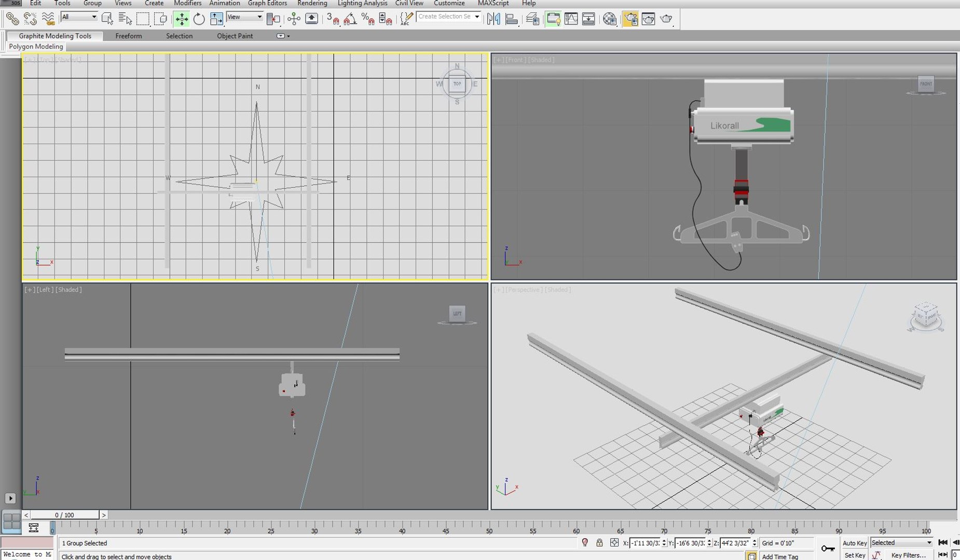Image resolution: width=960 pixels, height=560 pixels.
Task: Expand the Polygon Modeling panel
Action: (36, 46)
